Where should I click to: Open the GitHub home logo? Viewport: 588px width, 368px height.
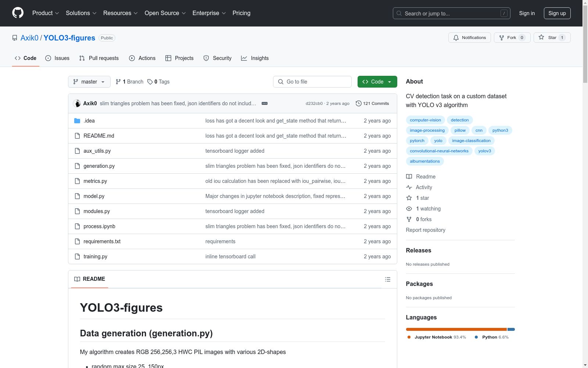coord(18,13)
